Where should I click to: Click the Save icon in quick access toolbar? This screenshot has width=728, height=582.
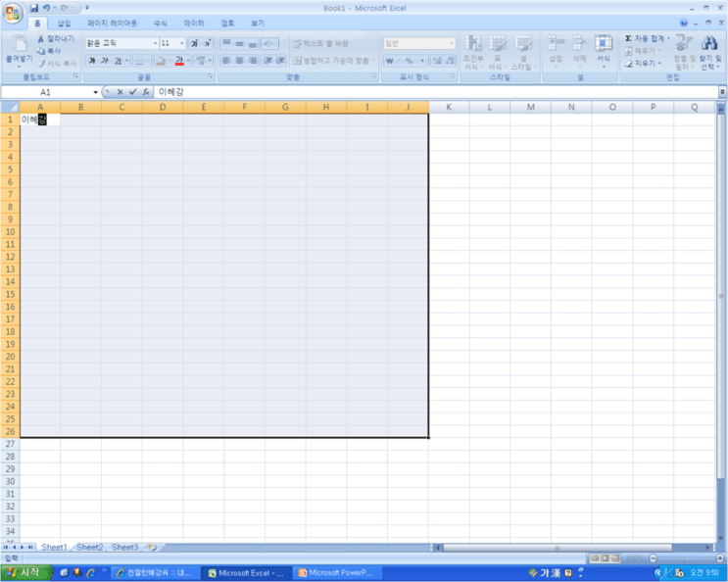[34, 8]
